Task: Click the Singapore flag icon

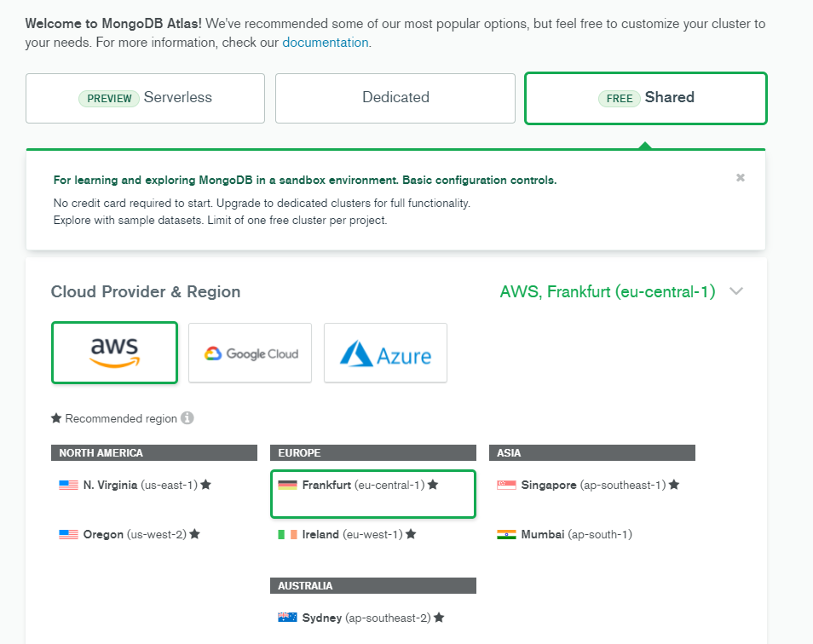Action: [x=506, y=485]
